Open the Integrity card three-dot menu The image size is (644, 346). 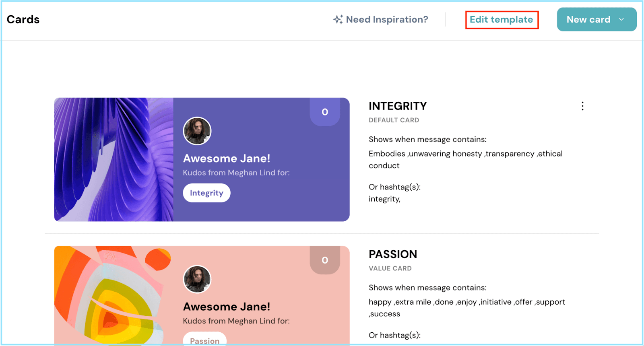pos(582,106)
